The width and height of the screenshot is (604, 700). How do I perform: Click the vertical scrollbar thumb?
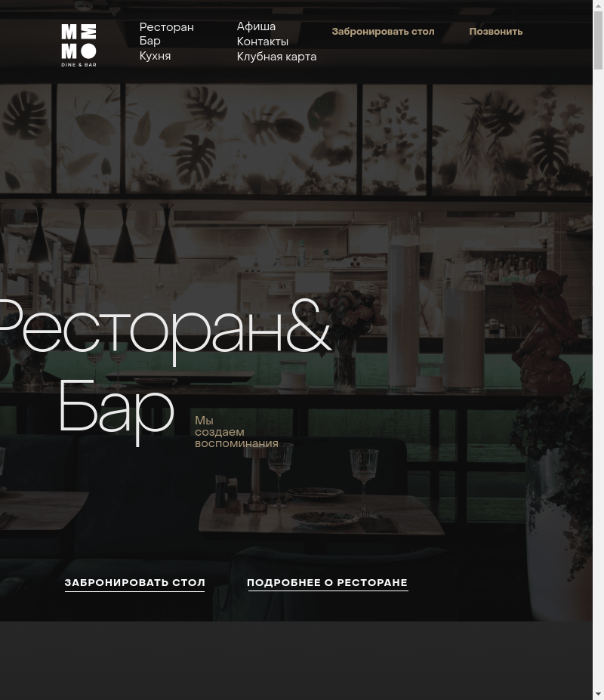(598, 40)
